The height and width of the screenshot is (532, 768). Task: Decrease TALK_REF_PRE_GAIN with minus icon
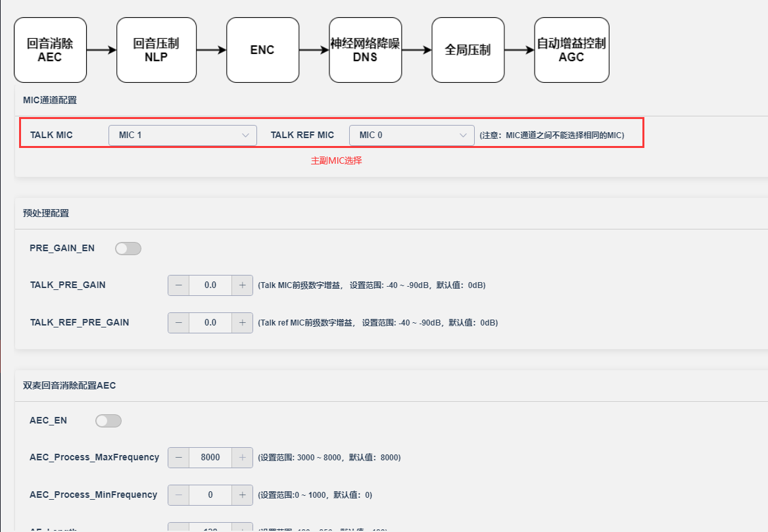click(179, 323)
